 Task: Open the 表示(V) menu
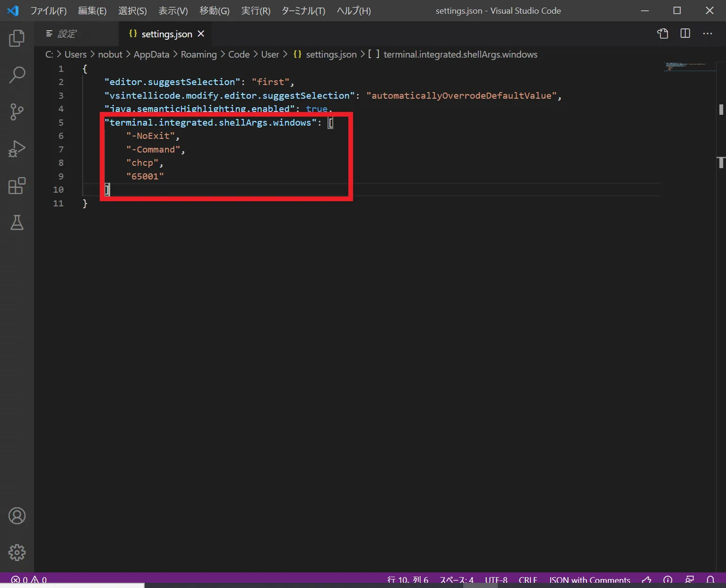coord(173,10)
